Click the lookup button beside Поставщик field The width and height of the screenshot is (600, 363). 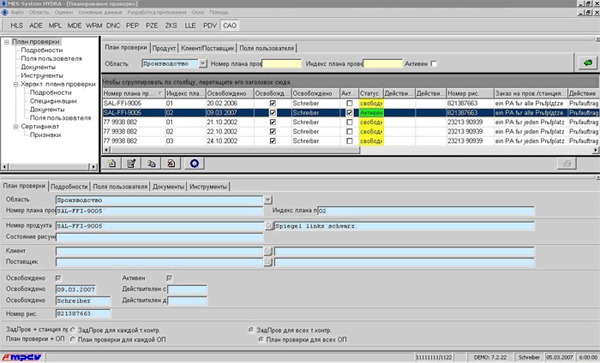coord(268,262)
